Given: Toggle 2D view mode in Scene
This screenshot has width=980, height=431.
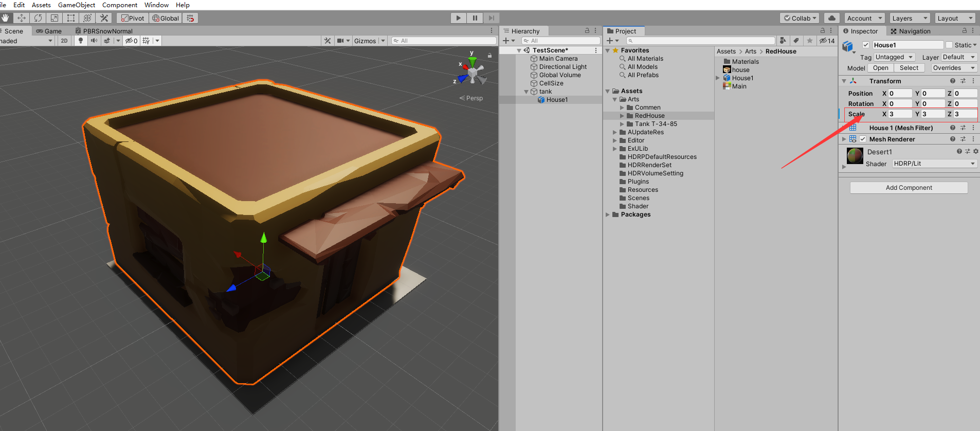Looking at the screenshot, I should tap(64, 41).
